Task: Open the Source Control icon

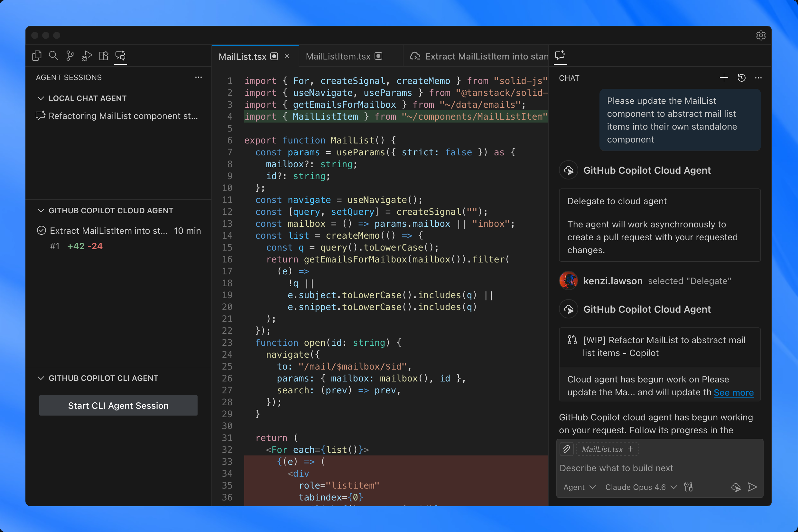Action: click(x=70, y=55)
